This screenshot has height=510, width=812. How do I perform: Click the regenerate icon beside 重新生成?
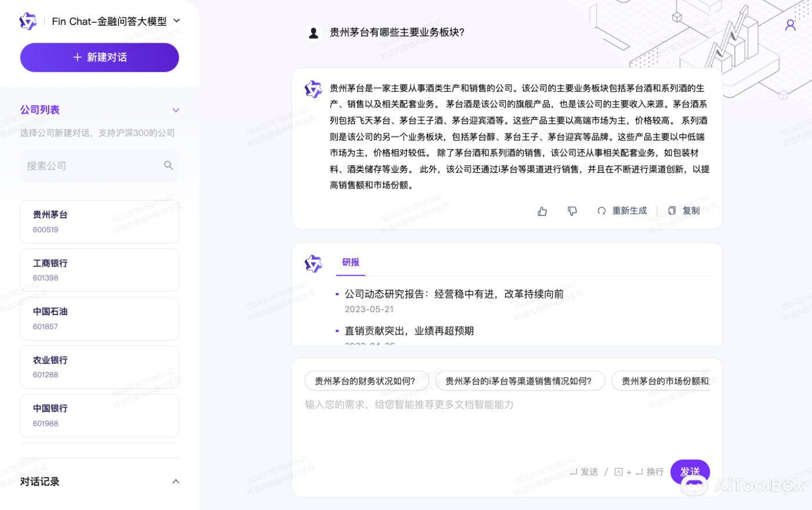(x=601, y=211)
